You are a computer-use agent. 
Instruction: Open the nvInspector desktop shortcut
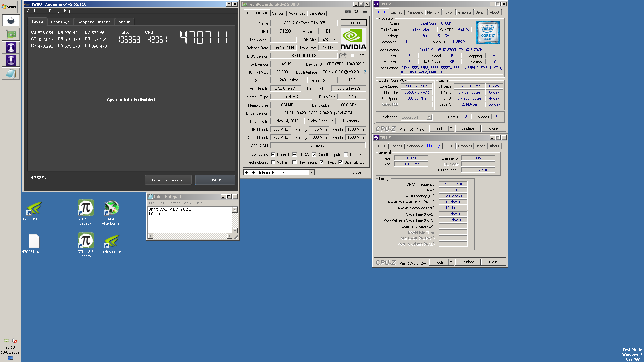111,244
